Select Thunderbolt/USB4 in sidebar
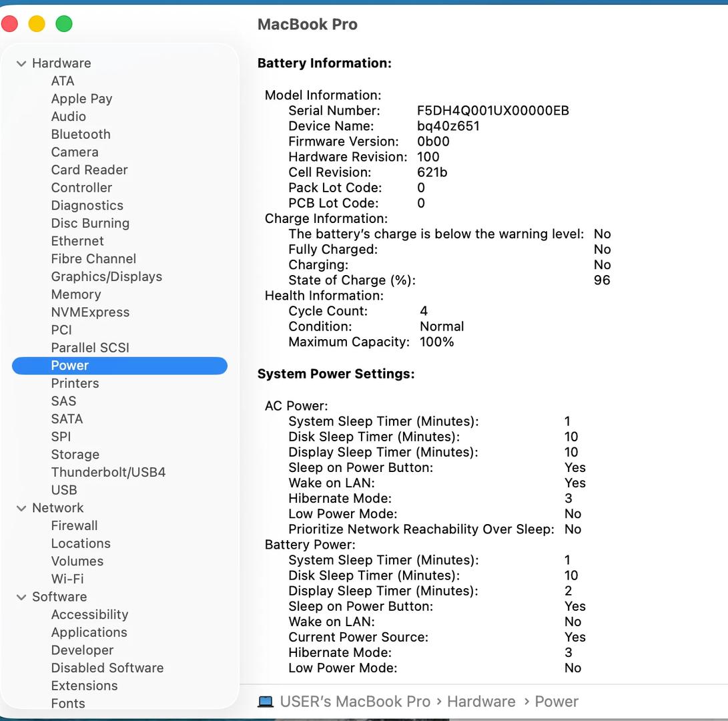 [108, 472]
